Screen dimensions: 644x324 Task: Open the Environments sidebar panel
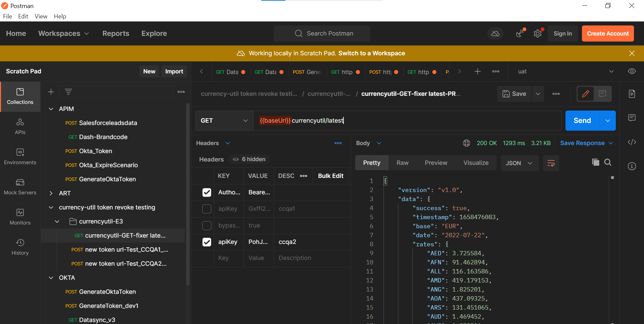20,157
